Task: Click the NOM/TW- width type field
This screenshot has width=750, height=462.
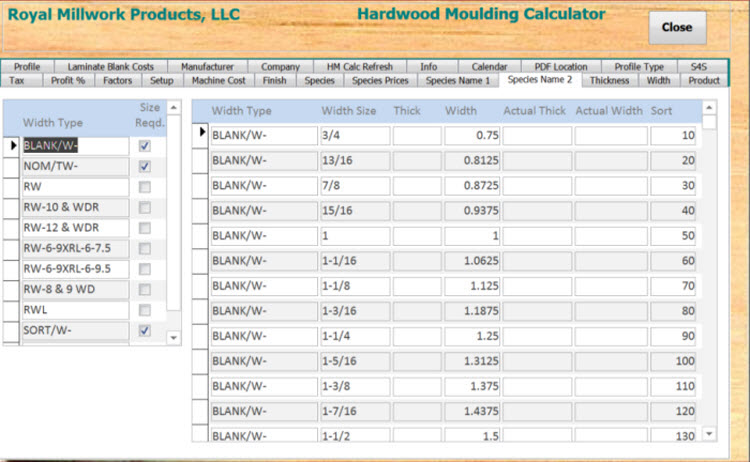Action: click(x=76, y=166)
